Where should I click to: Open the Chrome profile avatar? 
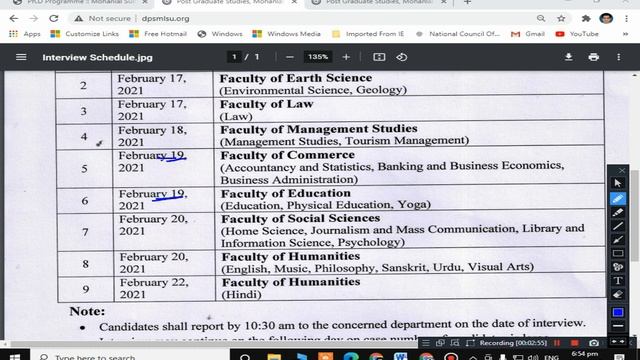(x=606, y=18)
